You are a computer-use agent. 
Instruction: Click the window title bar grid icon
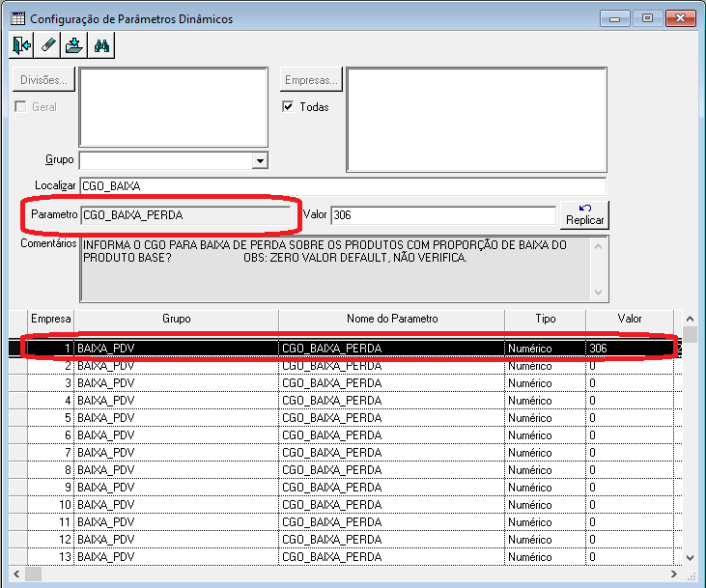point(18,18)
